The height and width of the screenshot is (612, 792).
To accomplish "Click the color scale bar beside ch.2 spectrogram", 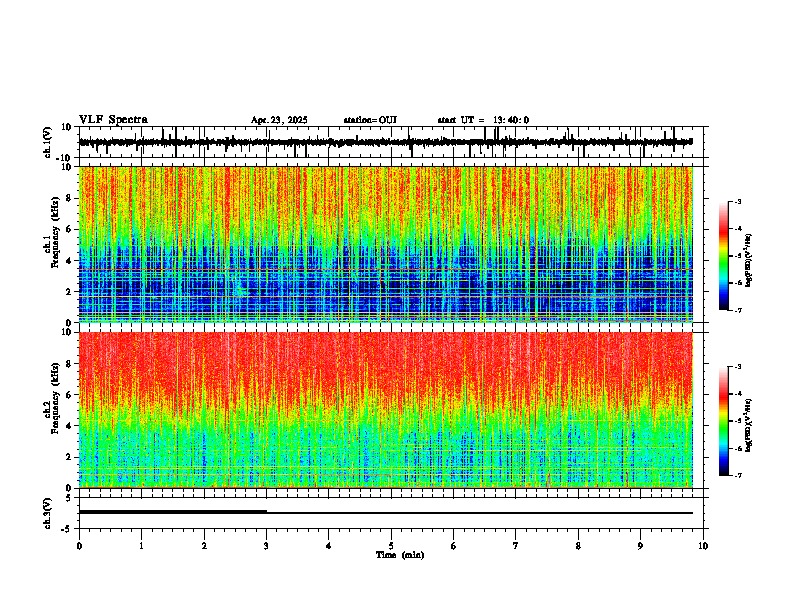I will 724,421.
